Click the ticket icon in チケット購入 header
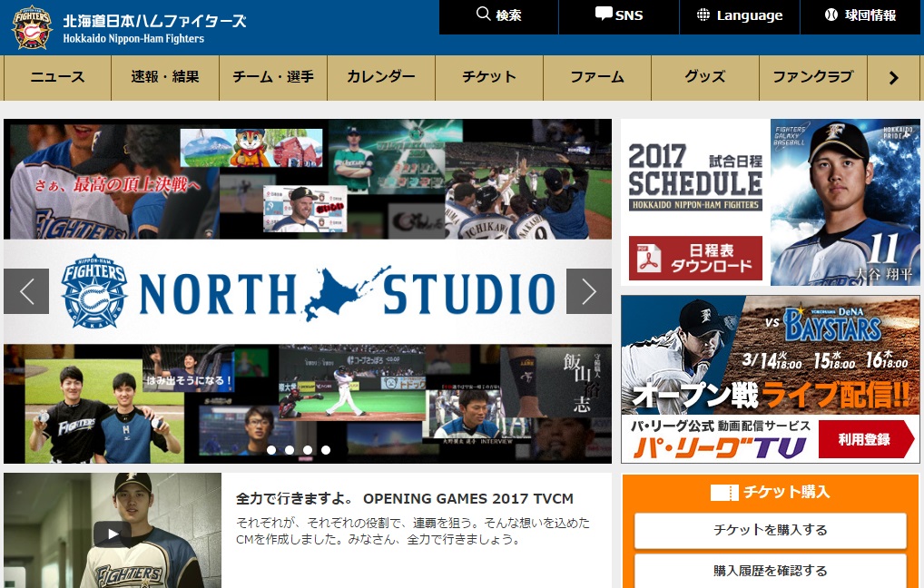Screen dimensions: 924x588 pyautogui.click(x=724, y=493)
